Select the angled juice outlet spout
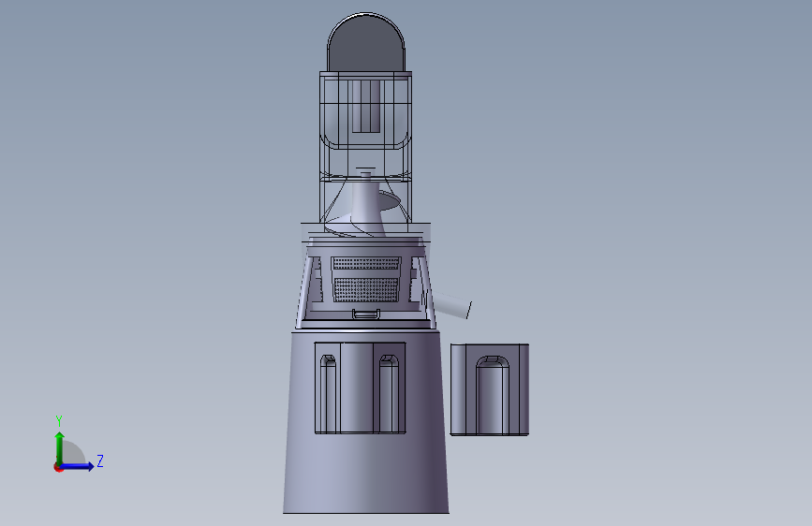This screenshot has height=526, width=812. coord(451,304)
